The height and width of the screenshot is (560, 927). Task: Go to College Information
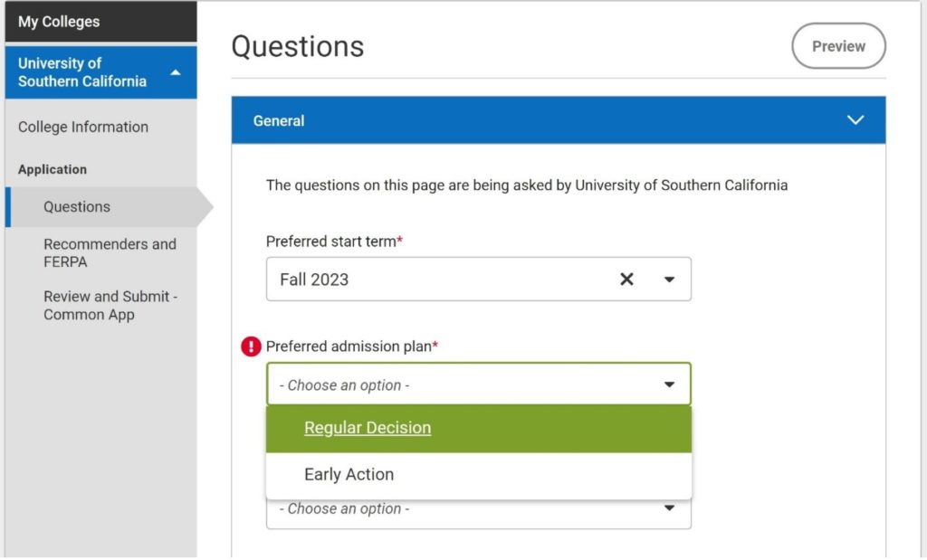[x=83, y=127]
